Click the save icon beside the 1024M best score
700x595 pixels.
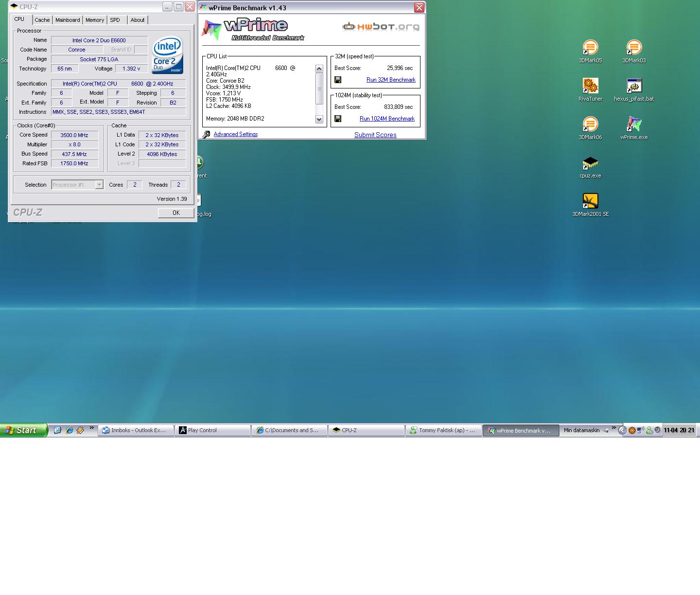(338, 119)
